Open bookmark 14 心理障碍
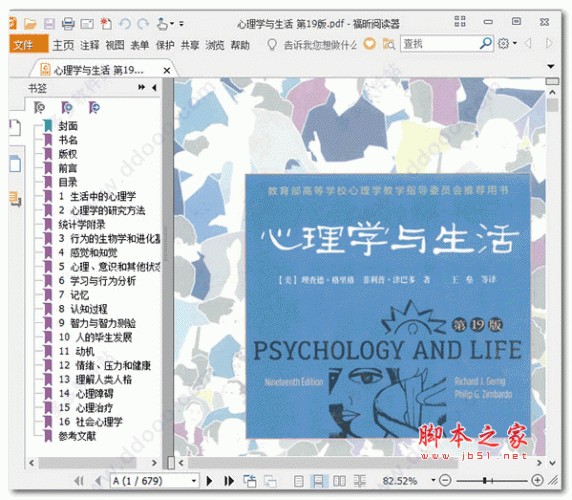Viewport: 572px width, 500px height. tap(86, 394)
